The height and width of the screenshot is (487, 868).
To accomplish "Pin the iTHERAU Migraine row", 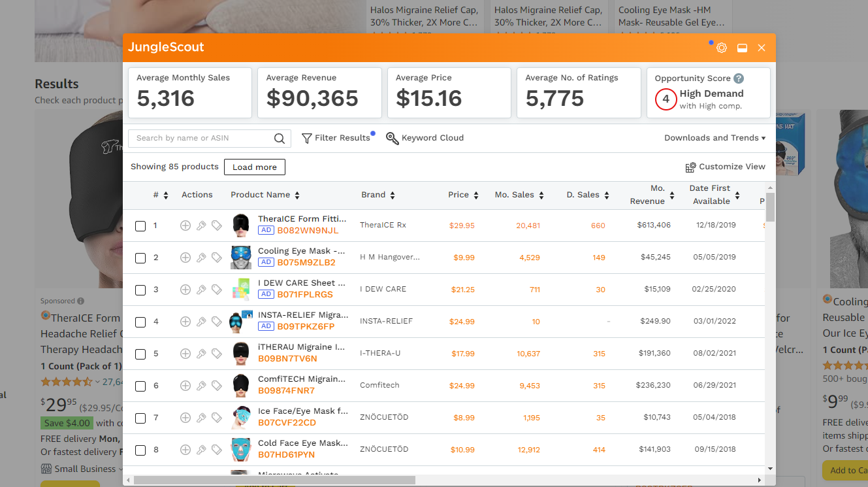I will (x=201, y=354).
